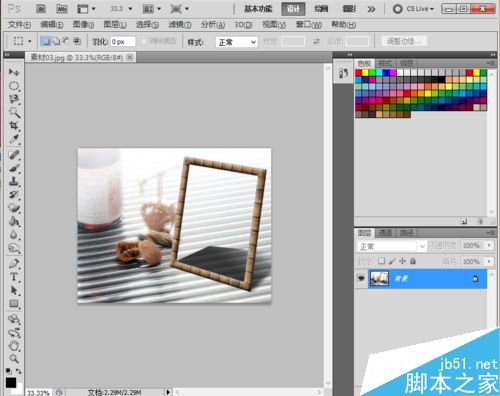Viewport: 500px width, 396px height.
Task: Open the 图像 Image menu
Action: [83, 24]
